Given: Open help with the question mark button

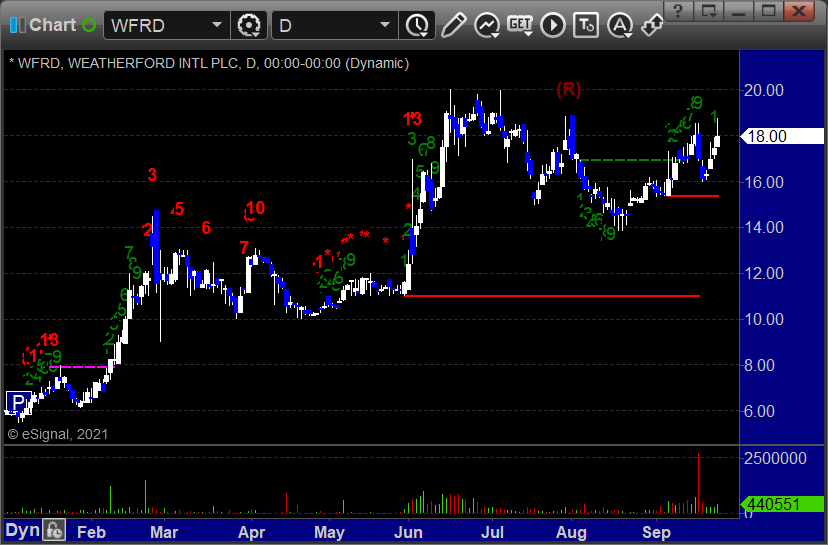Looking at the screenshot, I should click(x=679, y=10).
